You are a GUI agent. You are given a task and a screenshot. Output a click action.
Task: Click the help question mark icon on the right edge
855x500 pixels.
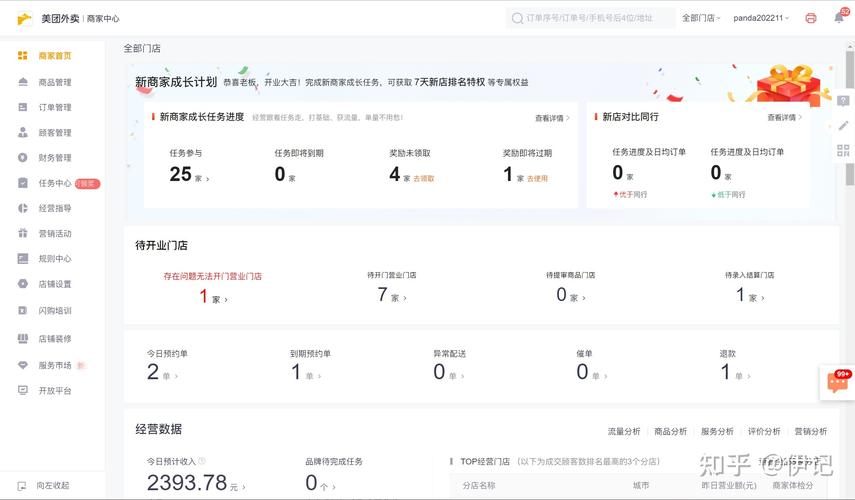[x=843, y=101]
